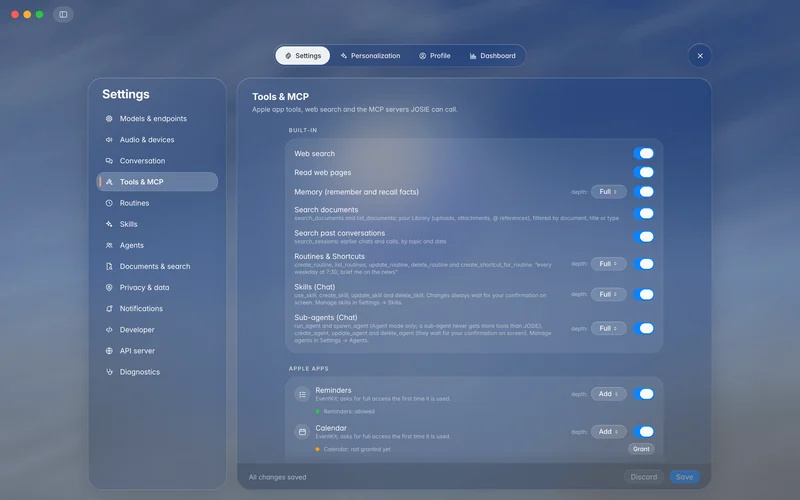Click the Conversation chat bubble icon
The image size is (800, 500).
[x=109, y=161]
